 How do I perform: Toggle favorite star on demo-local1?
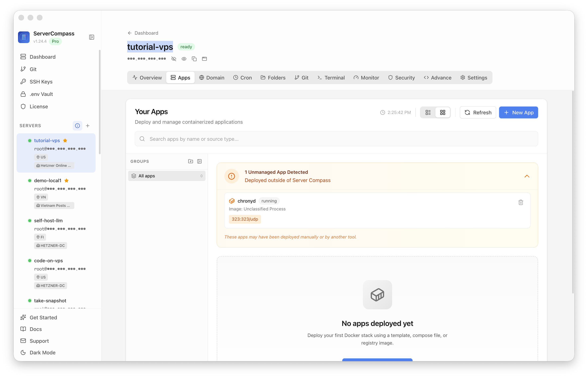pyautogui.click(x=66, y=180)
